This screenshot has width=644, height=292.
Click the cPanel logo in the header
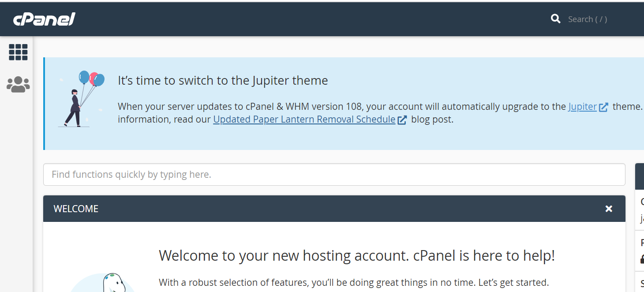(x=44, y=19)
